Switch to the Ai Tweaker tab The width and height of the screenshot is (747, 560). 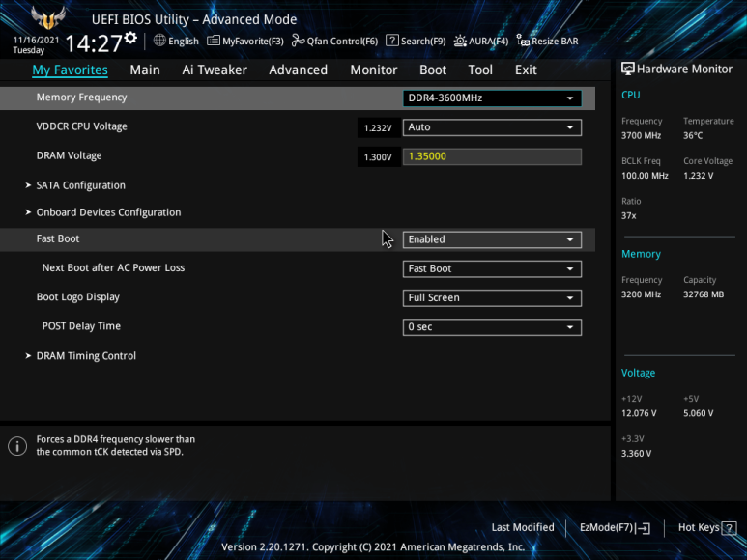pos(215,70)
